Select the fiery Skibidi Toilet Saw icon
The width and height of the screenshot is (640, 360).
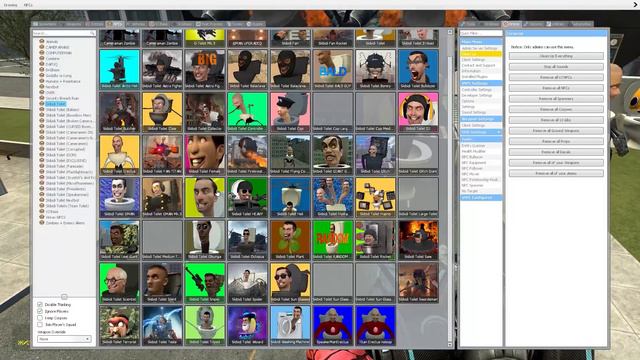[418, 240]
